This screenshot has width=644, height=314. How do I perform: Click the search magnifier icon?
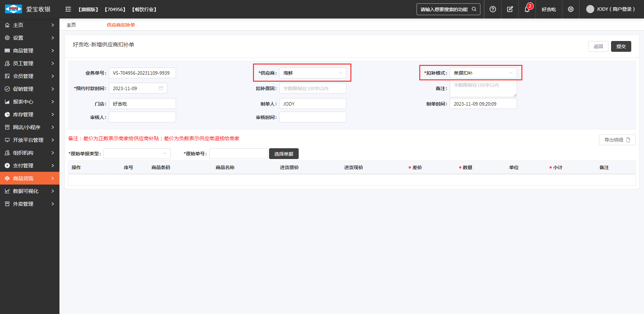474,9
